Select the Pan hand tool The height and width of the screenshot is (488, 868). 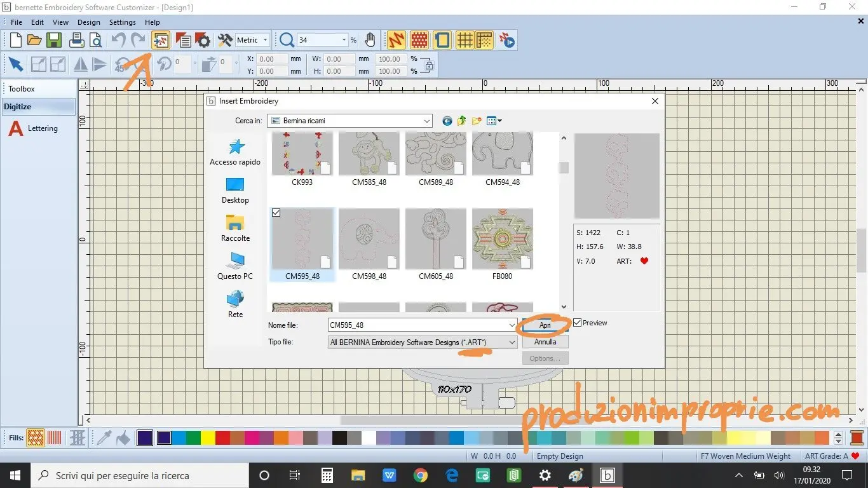coord(370,40)
